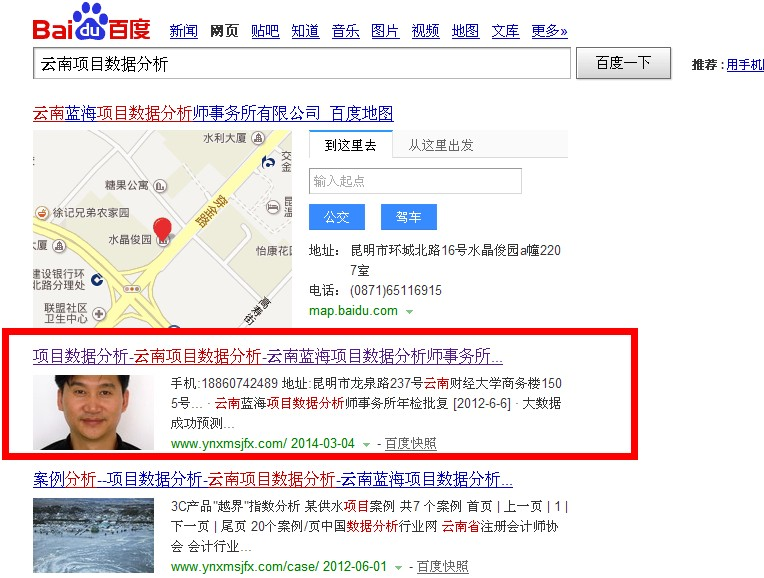Click the 百度一下 search button

tap(623, 63)
